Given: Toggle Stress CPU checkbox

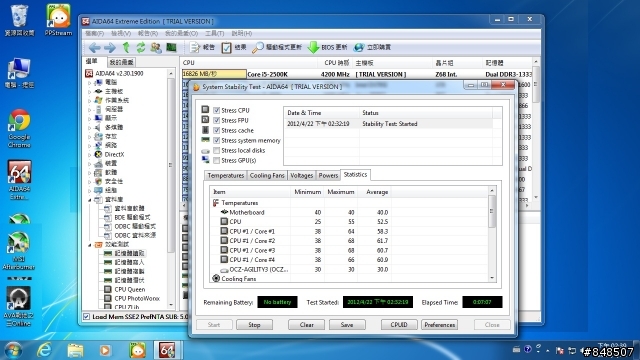Looking at the screenshot, I should click(217, 110).
